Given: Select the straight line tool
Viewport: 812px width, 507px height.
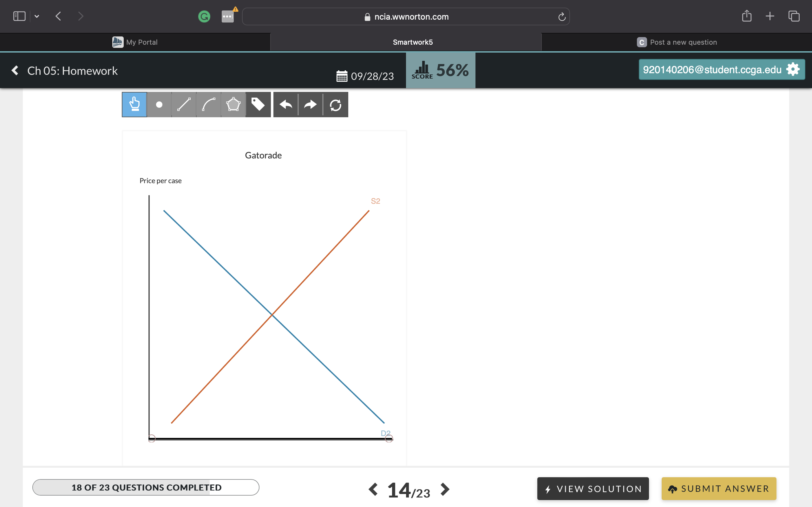Looking at the screenshot, I should (x=184, y=104).
